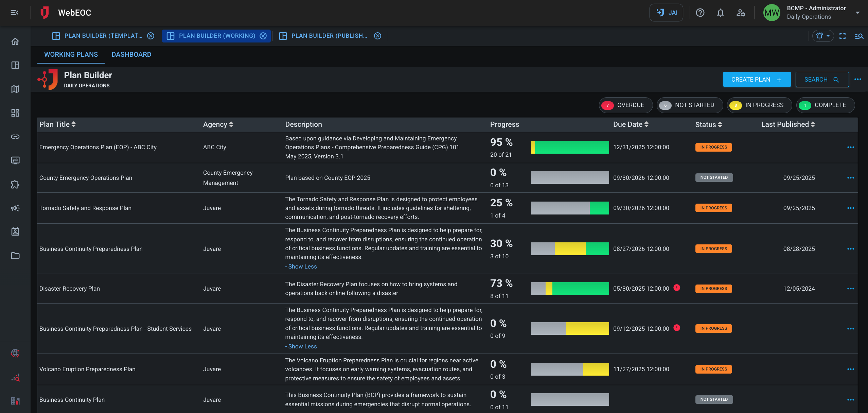Screen dimensions: 868x413
Task: Collapse the navigation sidebar with the hamburger toggle
Action: click(x=14, y=13)
